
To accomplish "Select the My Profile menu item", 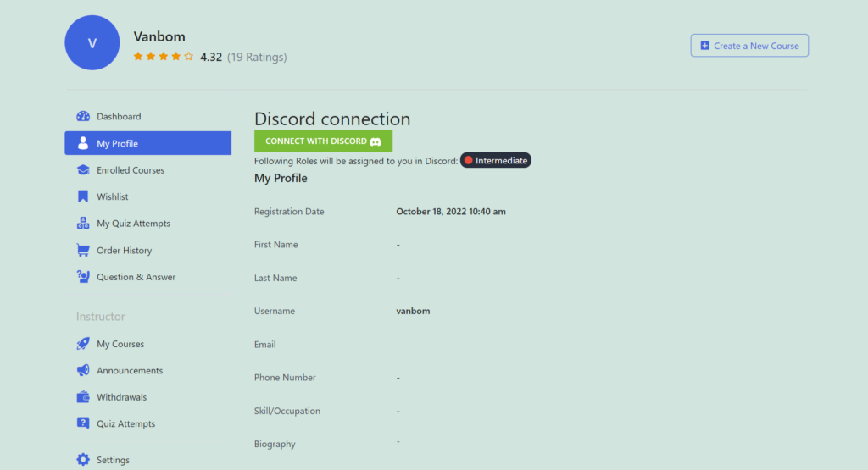I will pos(147,143).
